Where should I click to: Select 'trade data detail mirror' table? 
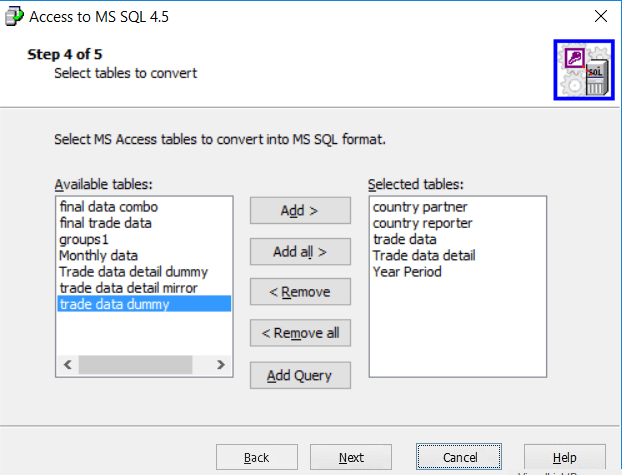click(x=144, y=288)
